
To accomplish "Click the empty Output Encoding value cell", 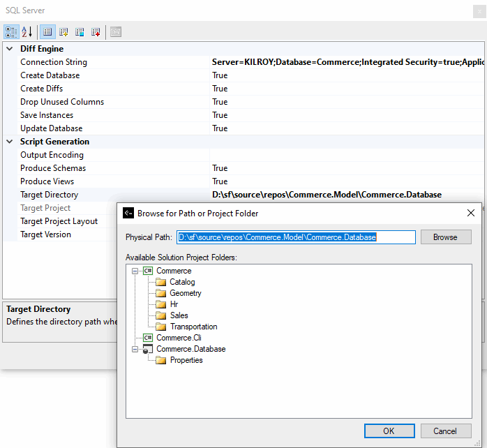I will 347,155.
